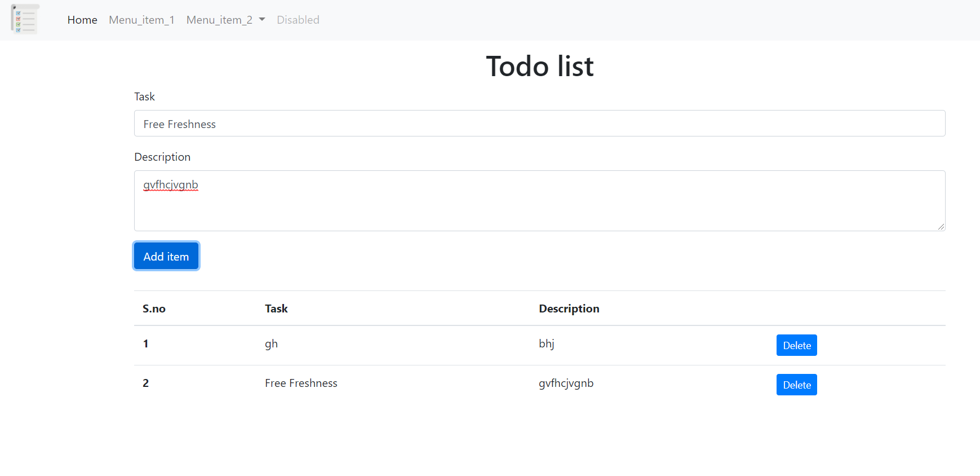Select the 'Free Freshness' table cell
This screenshot has height=476, width=980.
[x=301, y=383]
